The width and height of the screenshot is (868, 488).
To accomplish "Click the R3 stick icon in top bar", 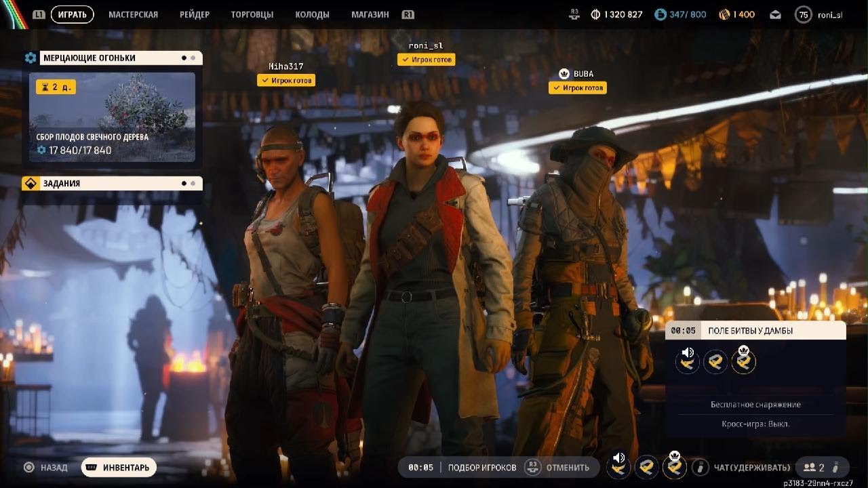I will tap(575, 14).
